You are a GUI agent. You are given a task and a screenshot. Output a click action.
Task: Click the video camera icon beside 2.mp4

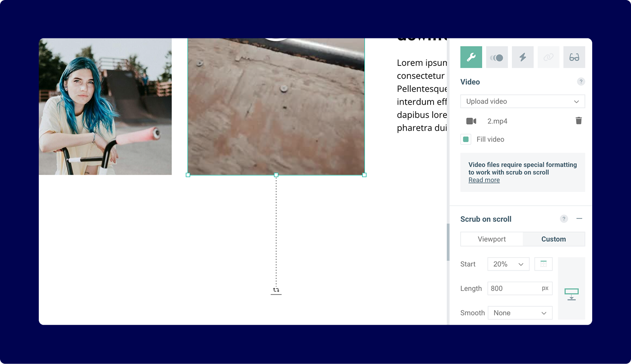(x=471, y=121)
